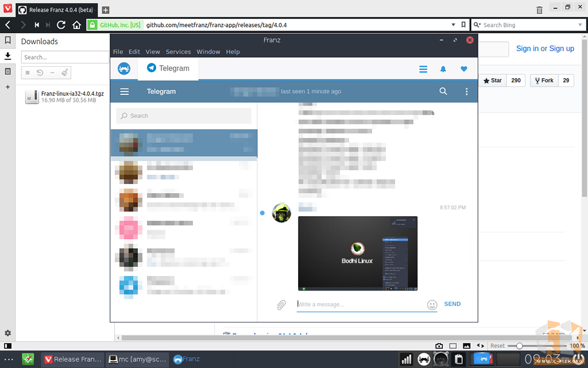The height and width of the screenshot is (368, 588).
Task: Attach a file with the paperclip
Action: (x=281, y=305)
